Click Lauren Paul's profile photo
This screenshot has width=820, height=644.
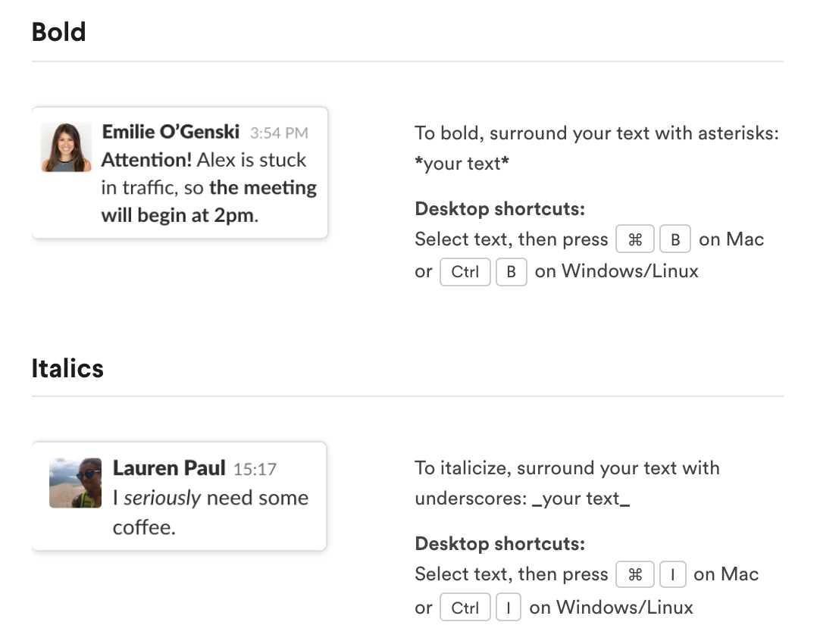point(75,483)
